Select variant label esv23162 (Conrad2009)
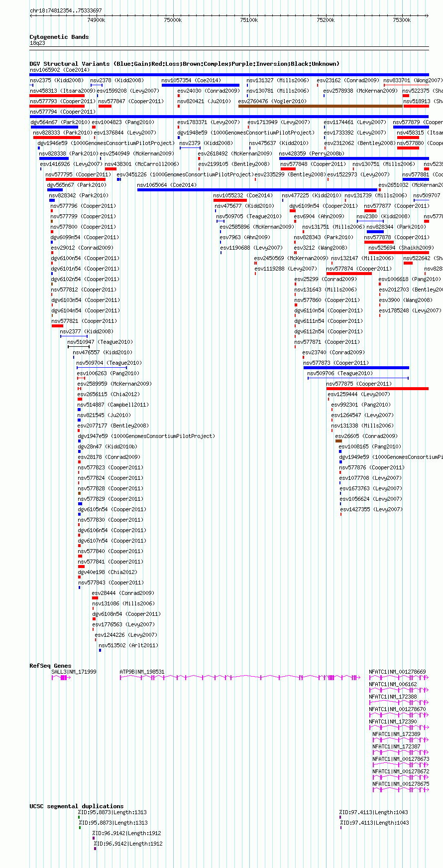This screenshot has width=443, height=868. 348,80
